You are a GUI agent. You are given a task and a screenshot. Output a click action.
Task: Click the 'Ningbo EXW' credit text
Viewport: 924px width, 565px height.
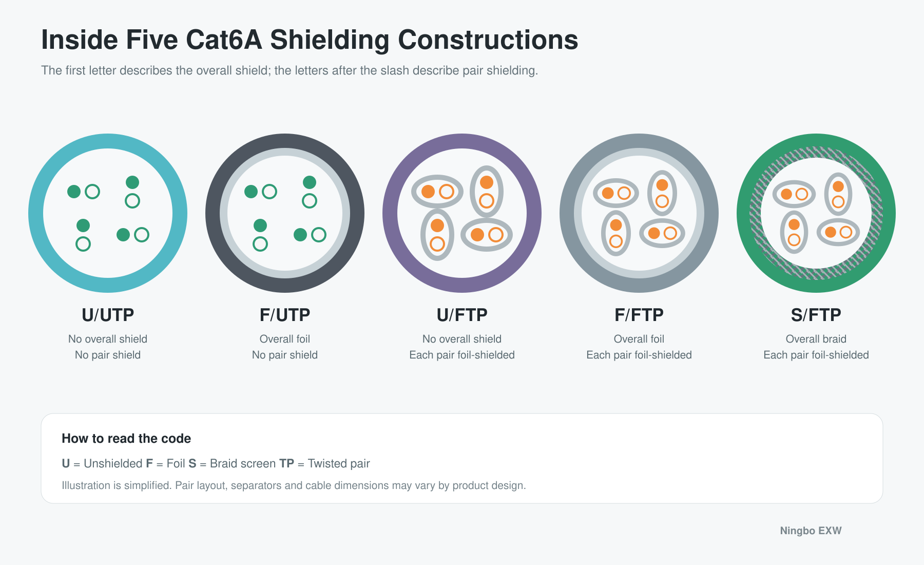pos(811,531)
